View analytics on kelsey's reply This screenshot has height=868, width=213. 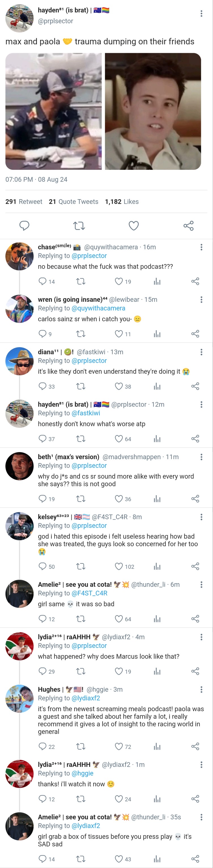coord(157,567)
